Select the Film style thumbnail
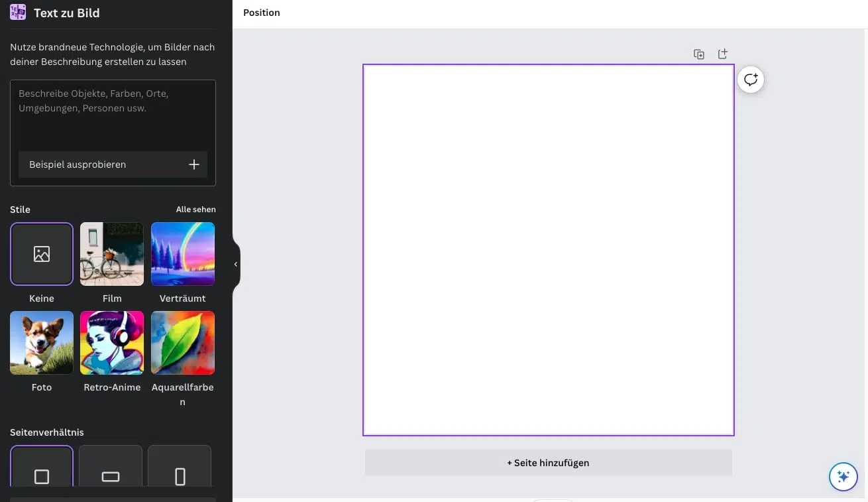Image resolution: width=868 pixels, height=502 pixels. (111, 253)
